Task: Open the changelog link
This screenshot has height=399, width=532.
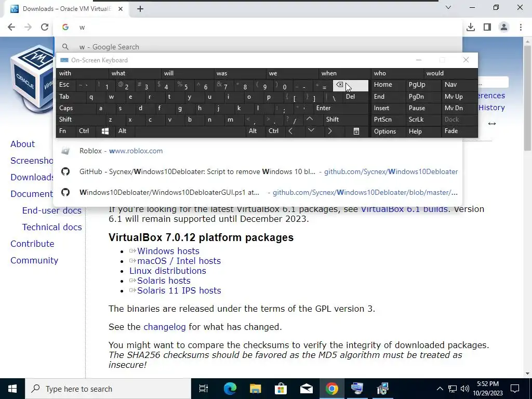Action: (165, 327)
